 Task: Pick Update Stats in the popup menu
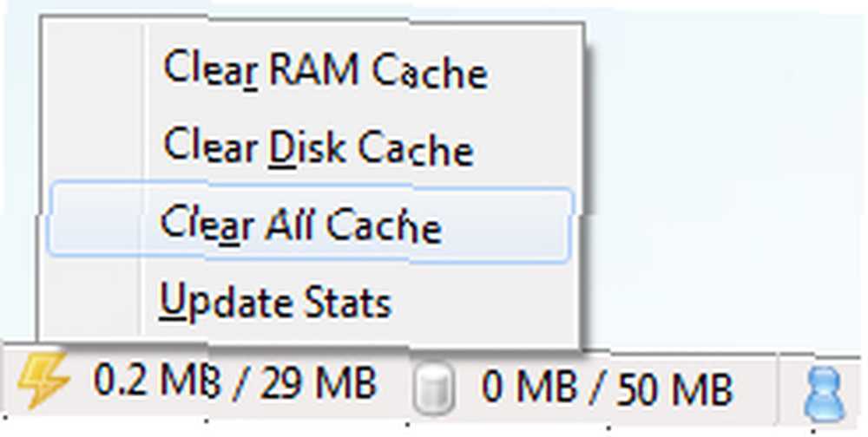click(x=275, y=300)
